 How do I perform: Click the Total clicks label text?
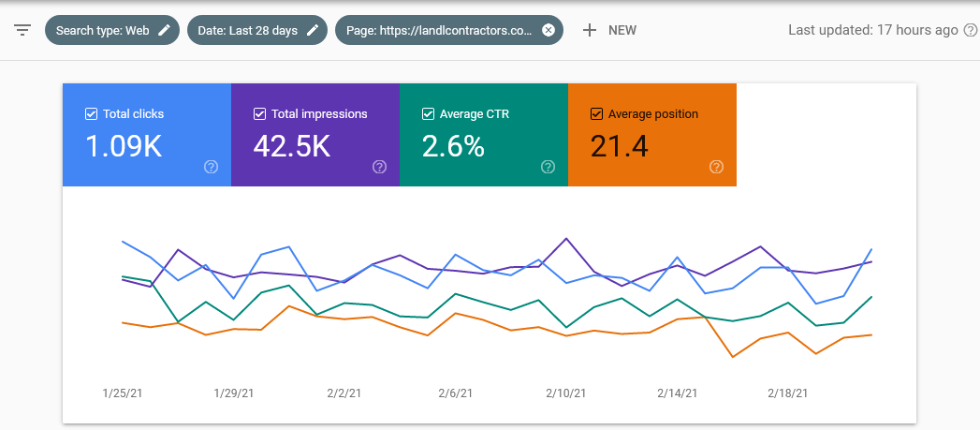pyautogui.click(x=134, y=114)
